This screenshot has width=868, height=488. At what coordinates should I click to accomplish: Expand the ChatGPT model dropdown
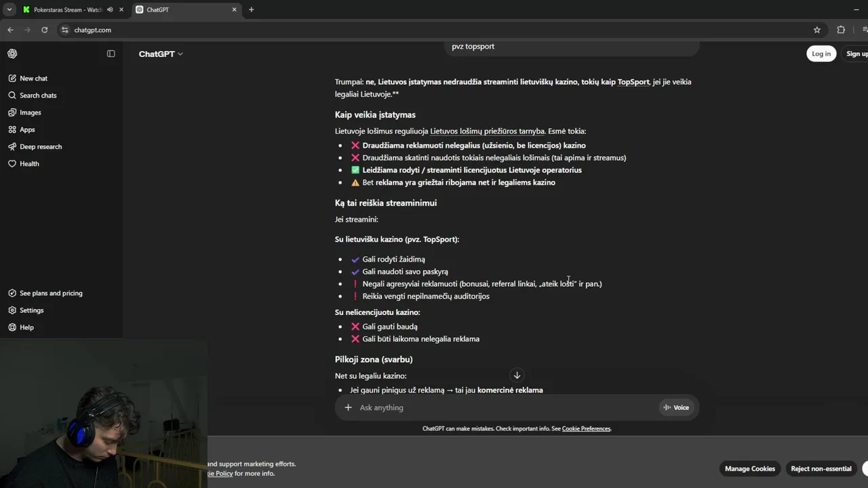161,54
